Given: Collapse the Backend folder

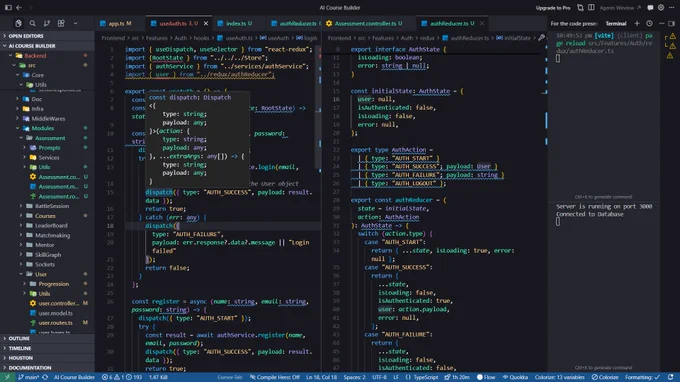Looking at the screenshot, I should tap(47, 56).
